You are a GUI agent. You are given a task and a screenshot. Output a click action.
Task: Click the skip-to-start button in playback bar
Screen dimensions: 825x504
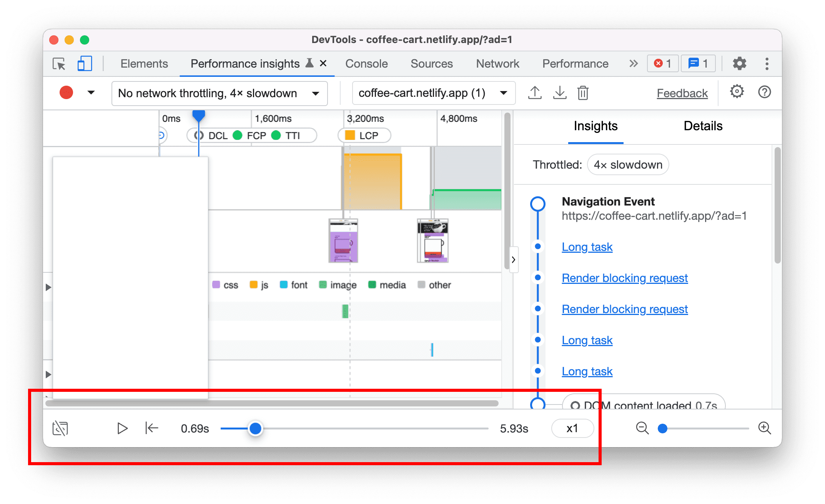(x=150, y=428)
